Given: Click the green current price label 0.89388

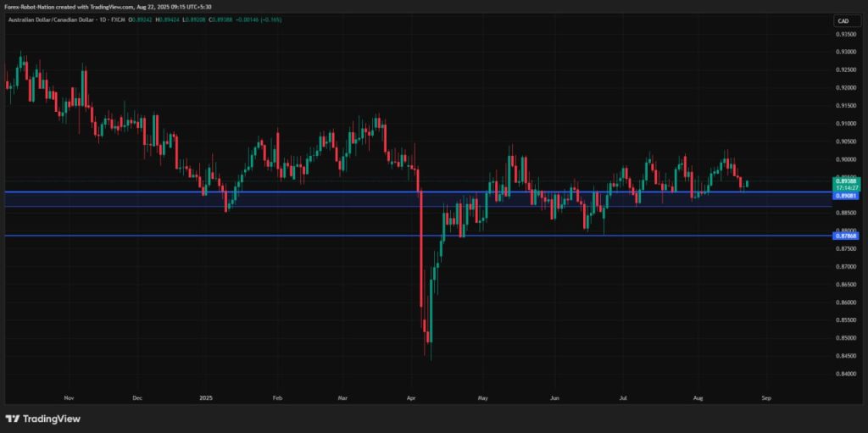Looking at the screenshot, I should tap(847, 180).
